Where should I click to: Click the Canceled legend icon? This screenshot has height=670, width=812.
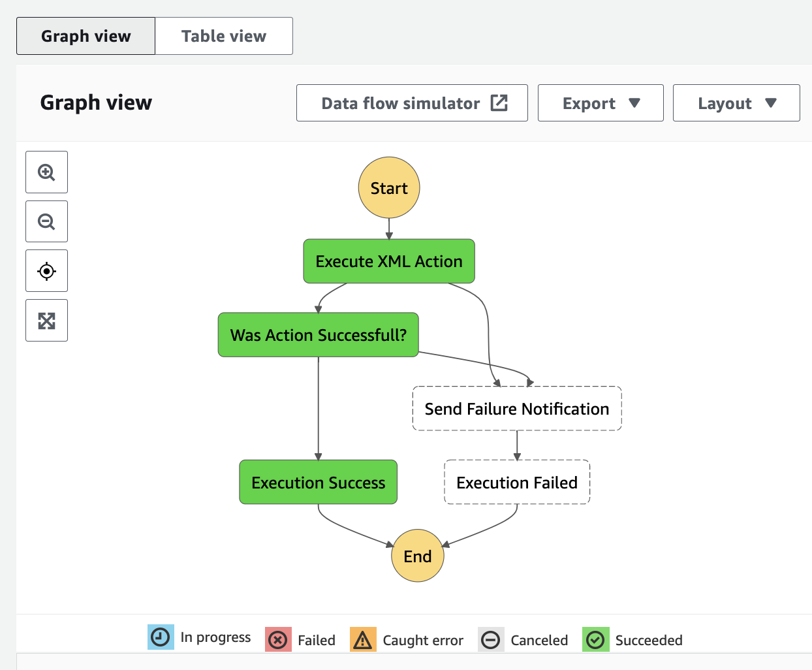point(491,640)
